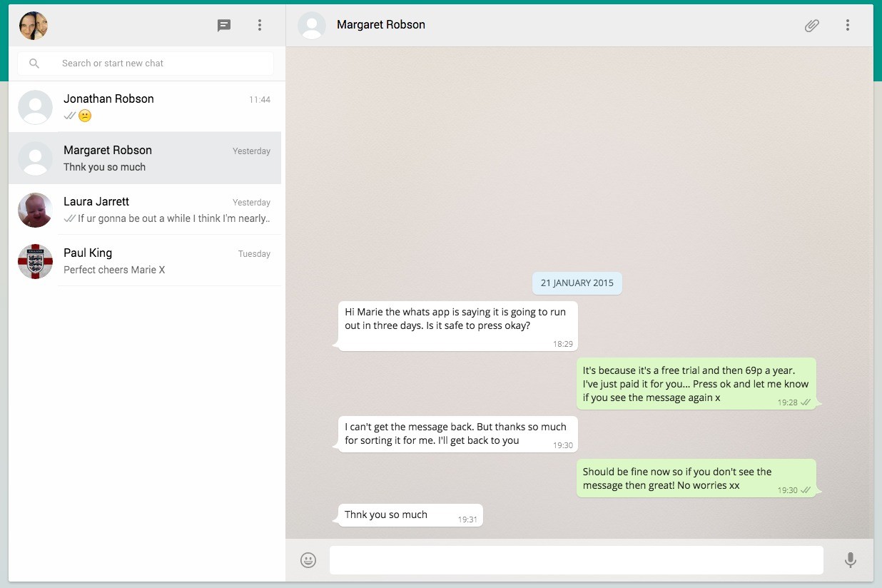This screenshot has width=882, height=588.
Task: Click Paul King's England crest avatar
Action: (x=35, y=261)
